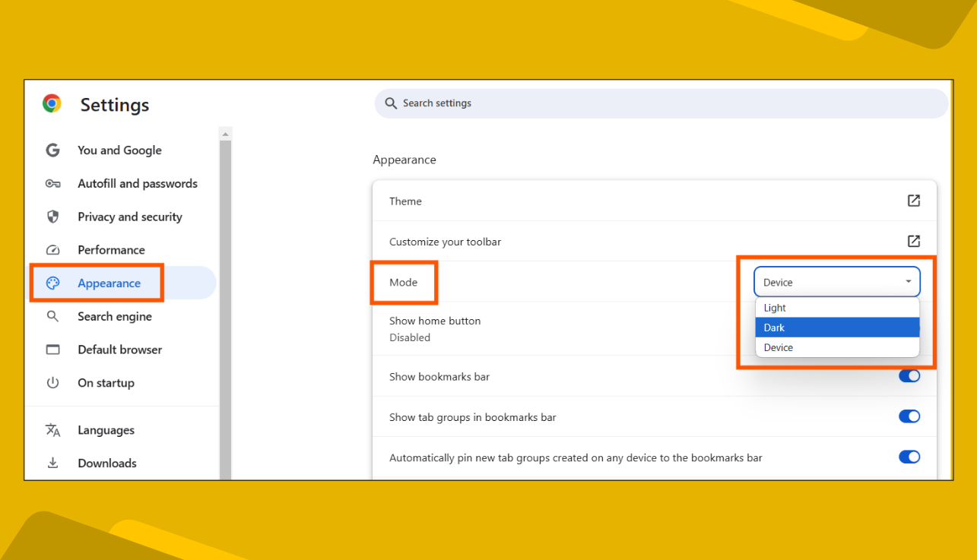Screen dimensions: 977x560
Task: Open the Device mode dropdown
Action: click(836, 281)
